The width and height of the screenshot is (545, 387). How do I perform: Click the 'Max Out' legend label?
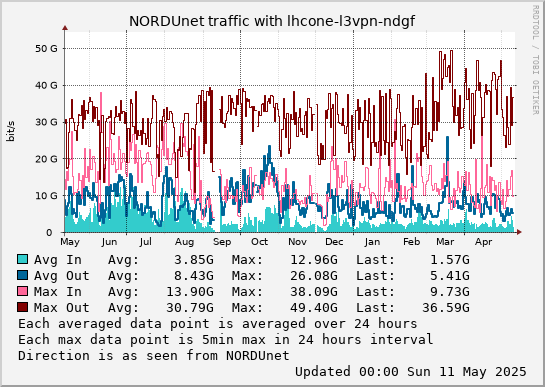62,308
